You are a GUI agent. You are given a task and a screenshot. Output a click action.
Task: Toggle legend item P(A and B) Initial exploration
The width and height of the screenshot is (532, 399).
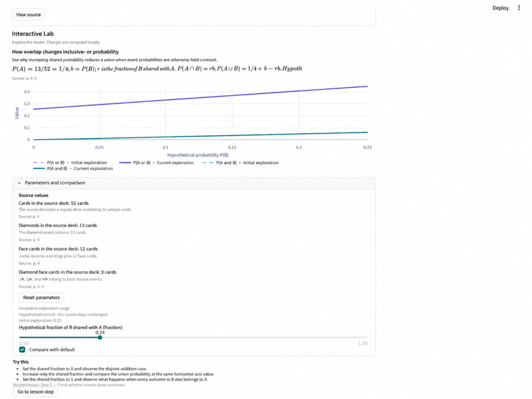[x=241, y=163]
